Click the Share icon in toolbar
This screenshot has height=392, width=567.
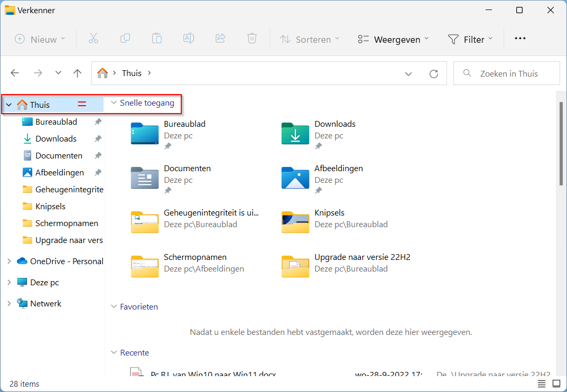(x=220, y=39)
